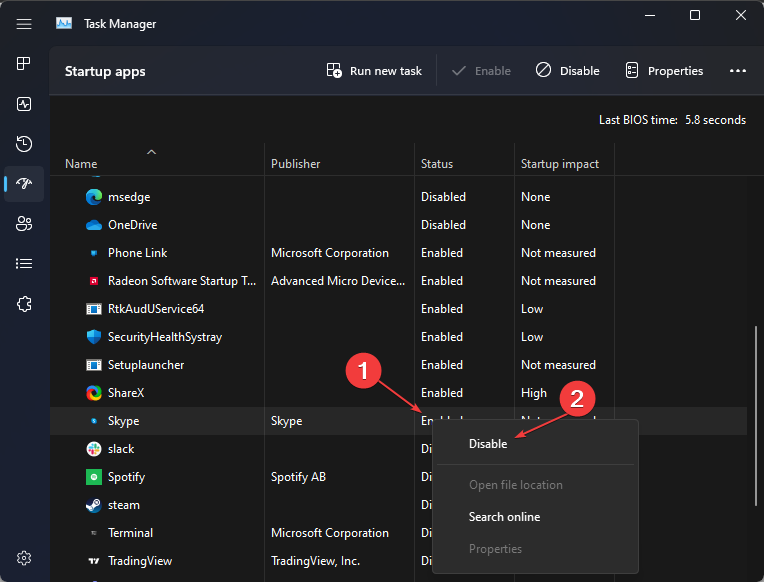Select the steam row name
Viewport: 764px width, 582px height.
(x=124, y=505)
